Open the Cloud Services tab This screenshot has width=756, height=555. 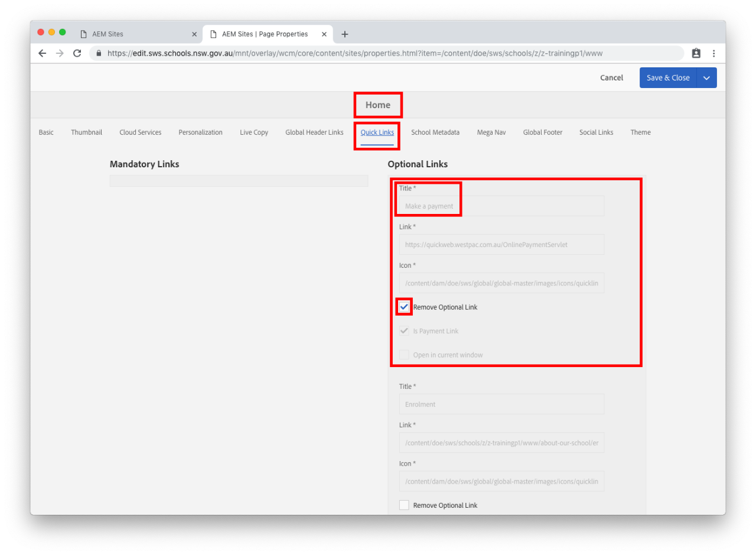tap(141, 132)
